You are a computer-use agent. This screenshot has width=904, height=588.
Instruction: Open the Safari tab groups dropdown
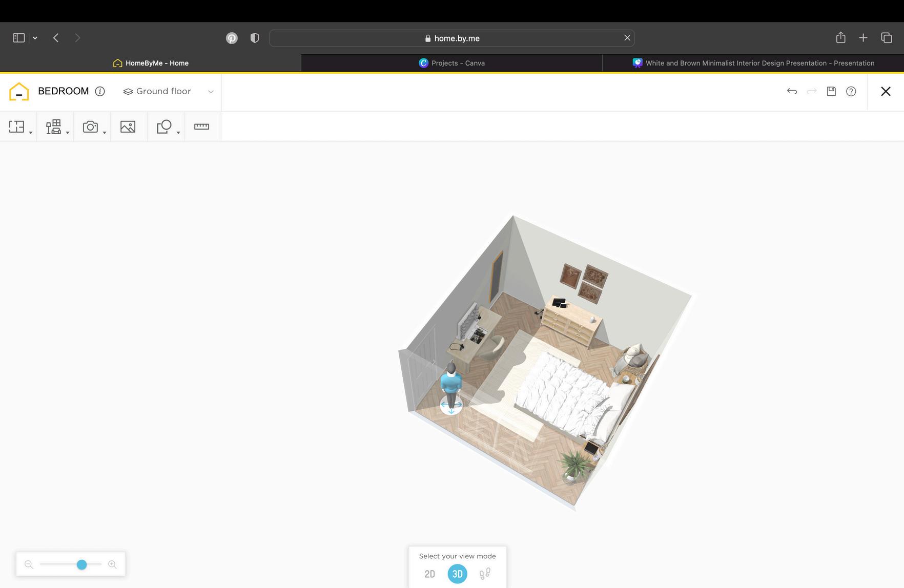[35, 38]
